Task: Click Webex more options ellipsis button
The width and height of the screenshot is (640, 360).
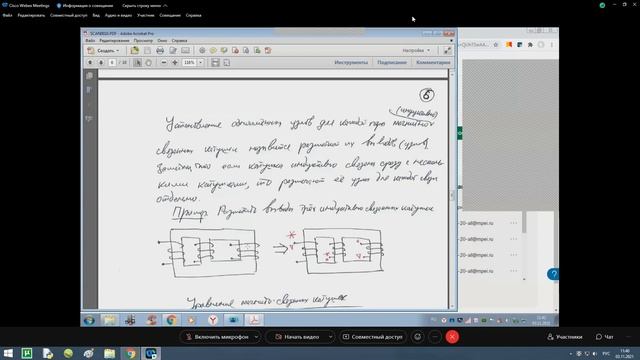Action: click(435, 337)
